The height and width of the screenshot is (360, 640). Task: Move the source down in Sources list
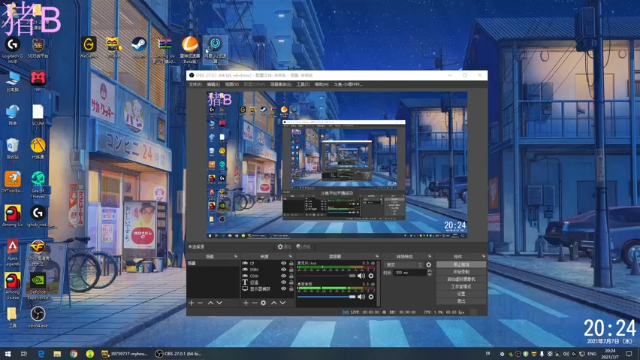pyautogui.click(x=282, y=303)
